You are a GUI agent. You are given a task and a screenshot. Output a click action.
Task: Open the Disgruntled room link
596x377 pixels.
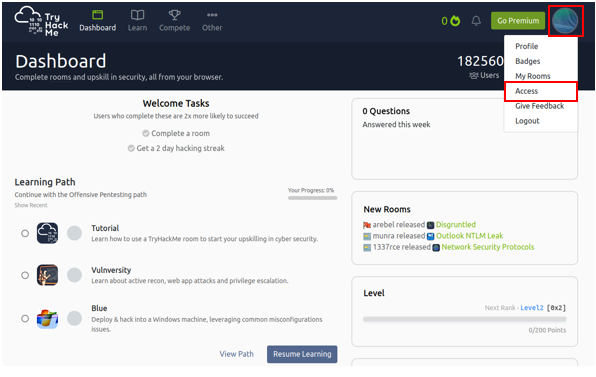click(x=456, y=225)
